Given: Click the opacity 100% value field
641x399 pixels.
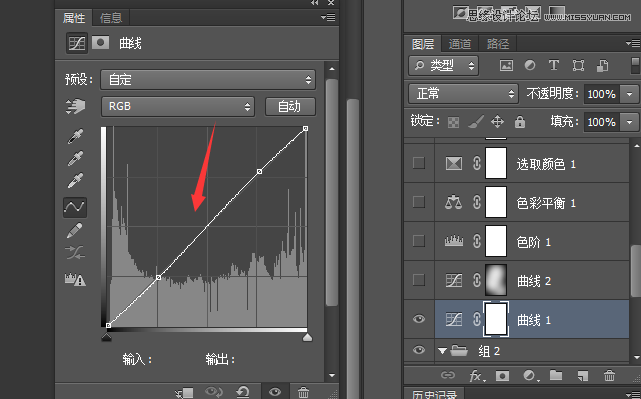Looking at the screenshot, I should point(601,94).
